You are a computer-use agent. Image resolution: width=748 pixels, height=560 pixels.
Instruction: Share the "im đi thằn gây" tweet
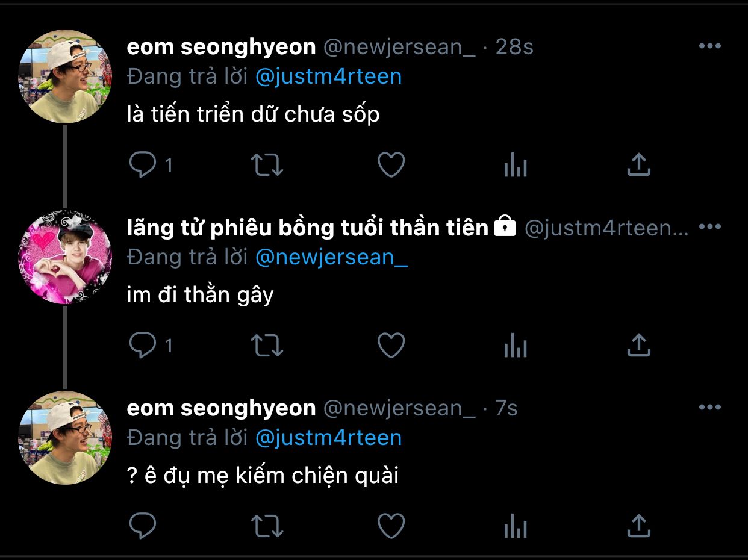638,346
